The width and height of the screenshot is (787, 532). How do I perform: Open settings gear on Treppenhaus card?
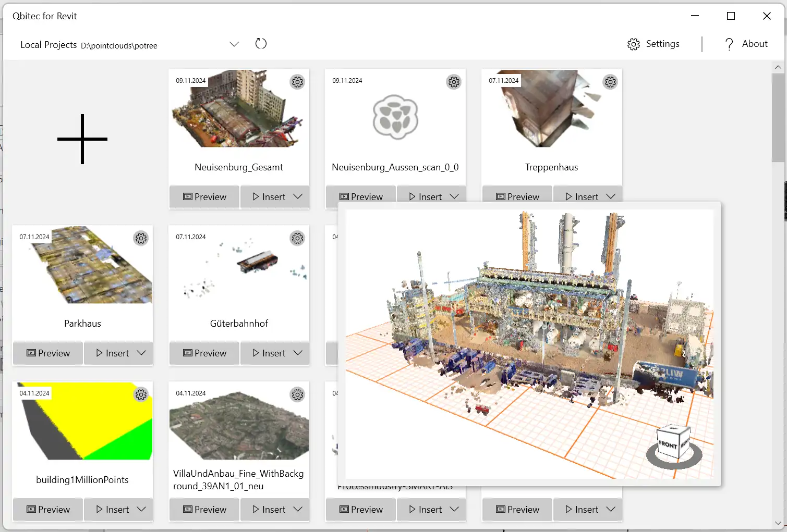click(x=610, y=82)
